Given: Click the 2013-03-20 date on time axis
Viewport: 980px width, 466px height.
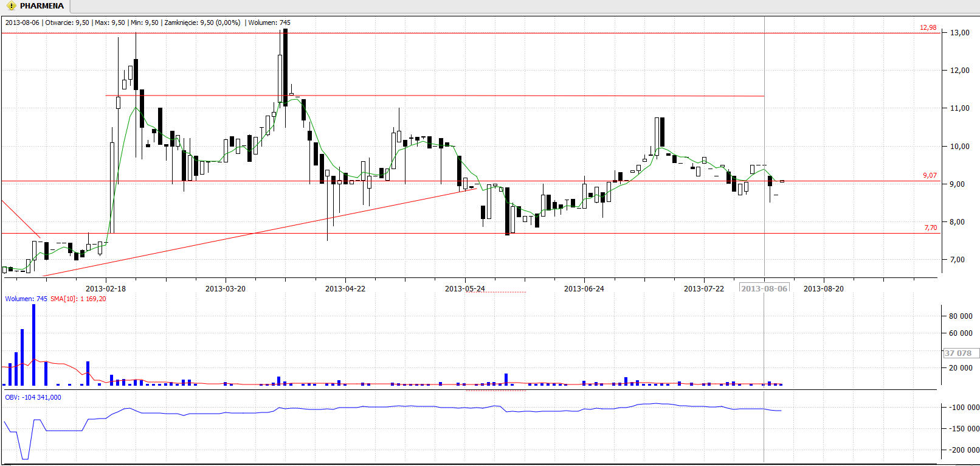Looking at the screenshot, I should pyautogui.click(x=226, y=289).
